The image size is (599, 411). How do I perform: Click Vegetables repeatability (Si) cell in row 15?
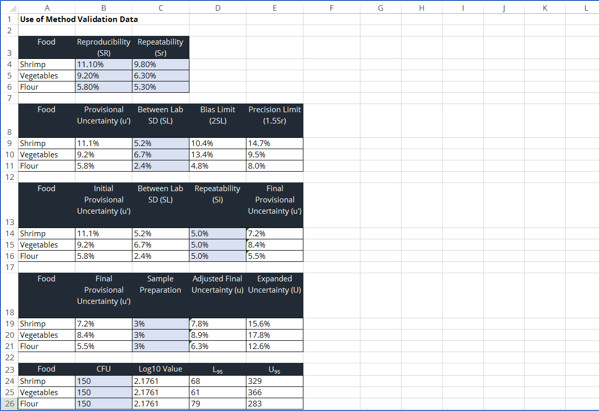[218, 245]
